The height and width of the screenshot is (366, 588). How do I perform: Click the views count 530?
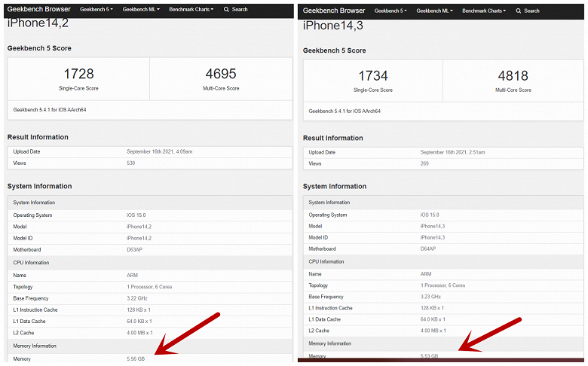coord(130,163)
